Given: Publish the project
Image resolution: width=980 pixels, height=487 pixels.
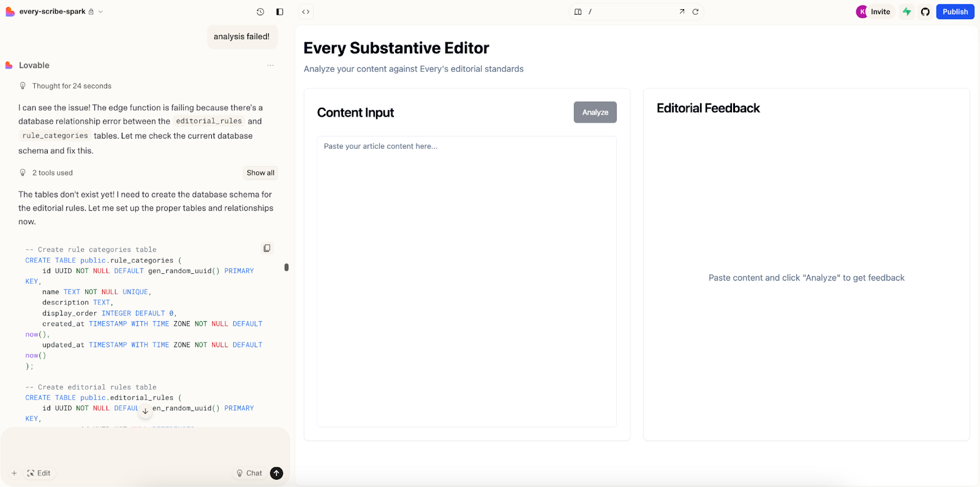Looking at the screenshot, I should coord(955,12).
